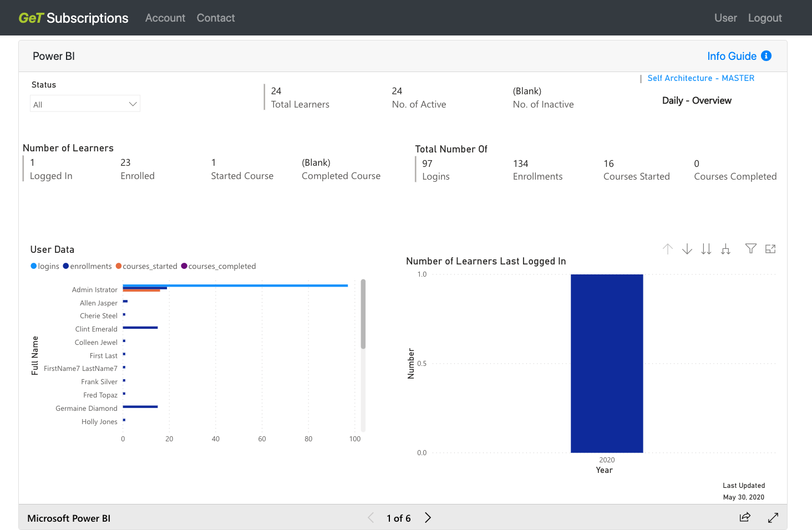Screen dimensions: 812x530
Task: Click the 2020 bar in Last Logged In chart
Action: 607,363
